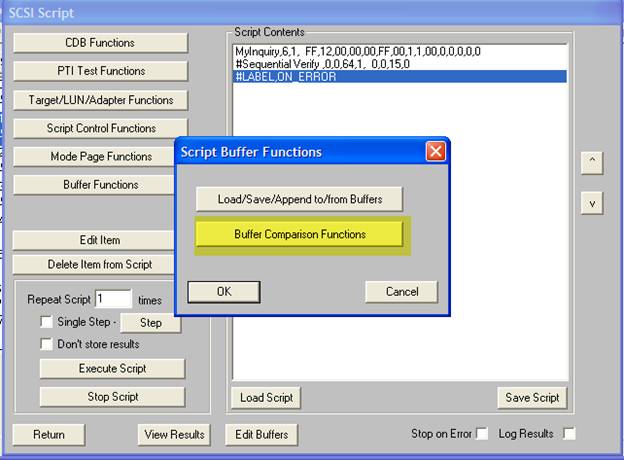
Task: Click the up arrow move button
Action: coord(591,162)
